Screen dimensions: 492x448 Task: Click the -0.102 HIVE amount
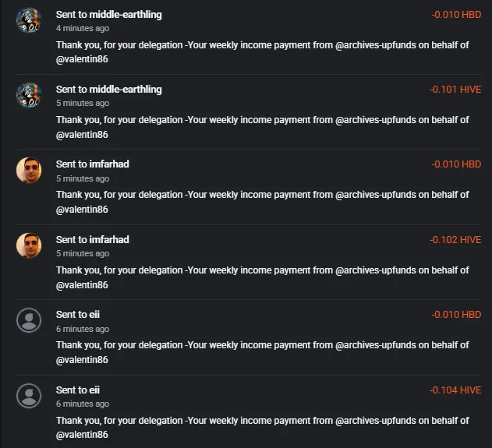pyautogui.click(x=455, y=240)
